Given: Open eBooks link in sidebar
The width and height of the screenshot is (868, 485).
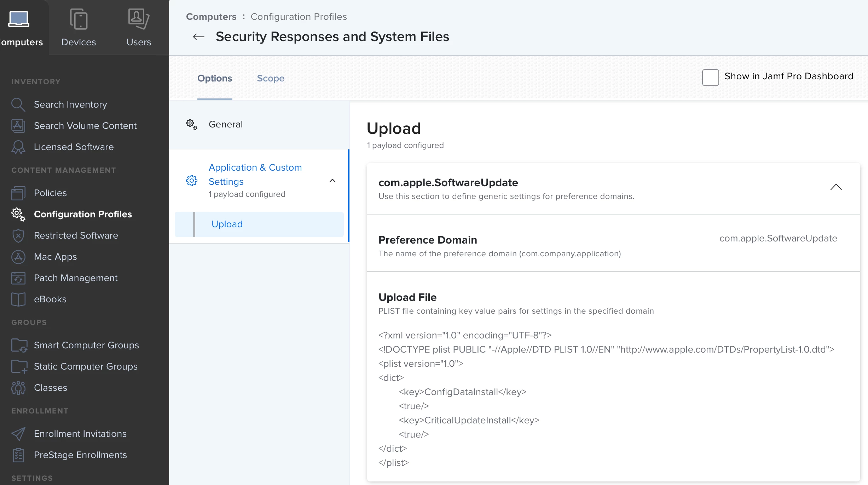Looking at the screenshot, I should (x=50, y=299).
